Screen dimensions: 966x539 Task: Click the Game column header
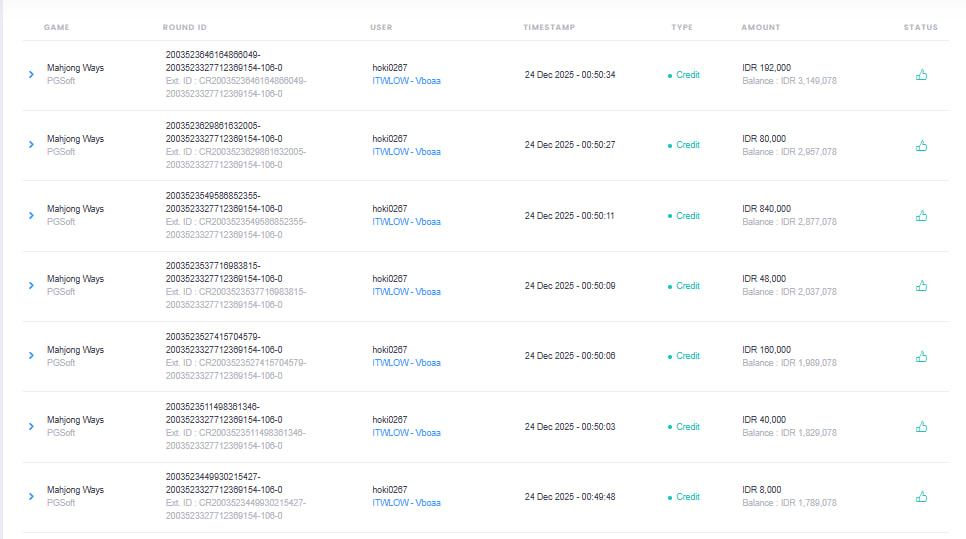56,27
